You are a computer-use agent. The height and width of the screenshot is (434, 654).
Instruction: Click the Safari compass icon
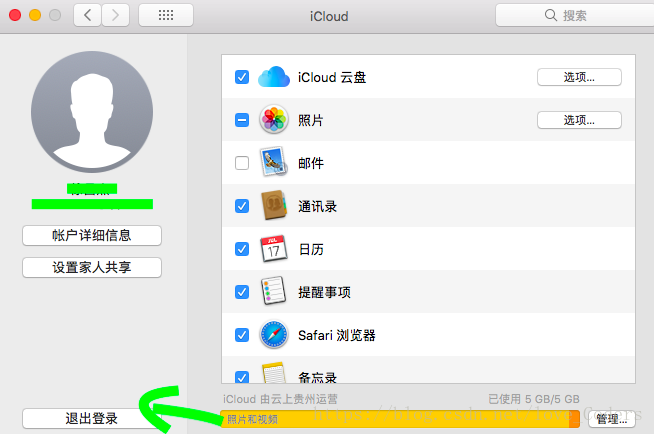click(x=274, y=334)
